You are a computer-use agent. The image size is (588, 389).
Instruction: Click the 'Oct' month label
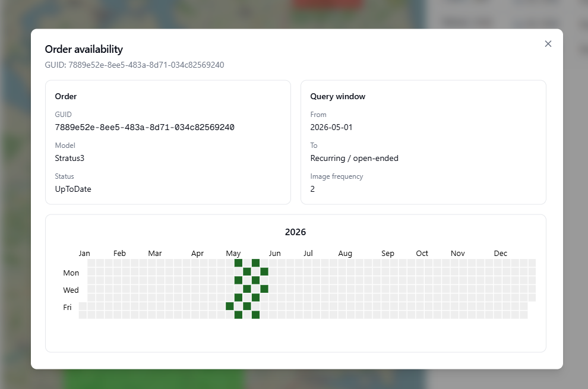[422, 254]
